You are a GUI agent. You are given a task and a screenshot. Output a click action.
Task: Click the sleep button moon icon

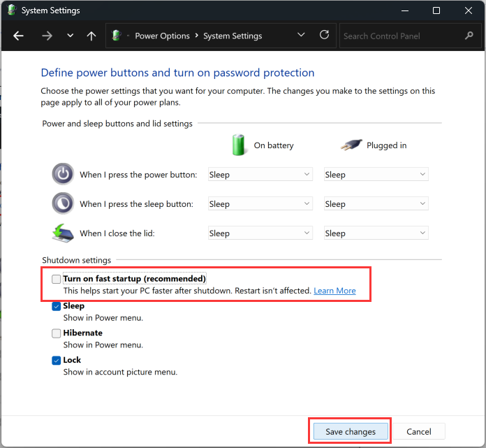click(63, 203)
